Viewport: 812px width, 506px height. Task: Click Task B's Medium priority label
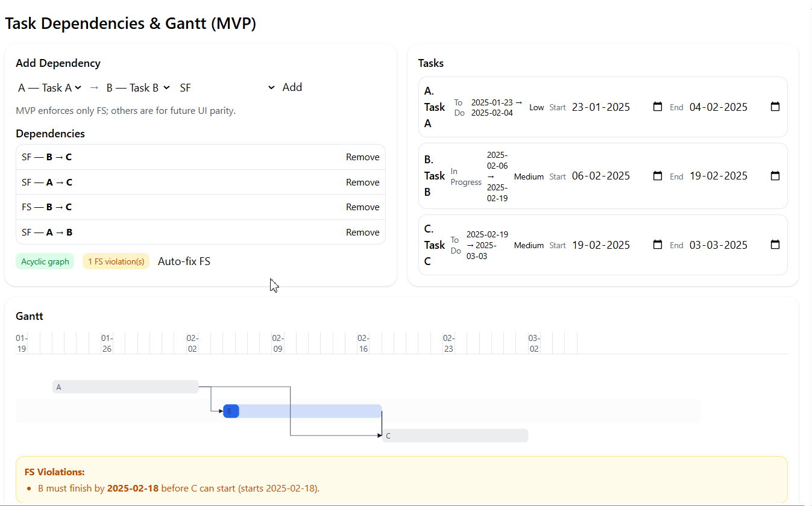point(529,176)
